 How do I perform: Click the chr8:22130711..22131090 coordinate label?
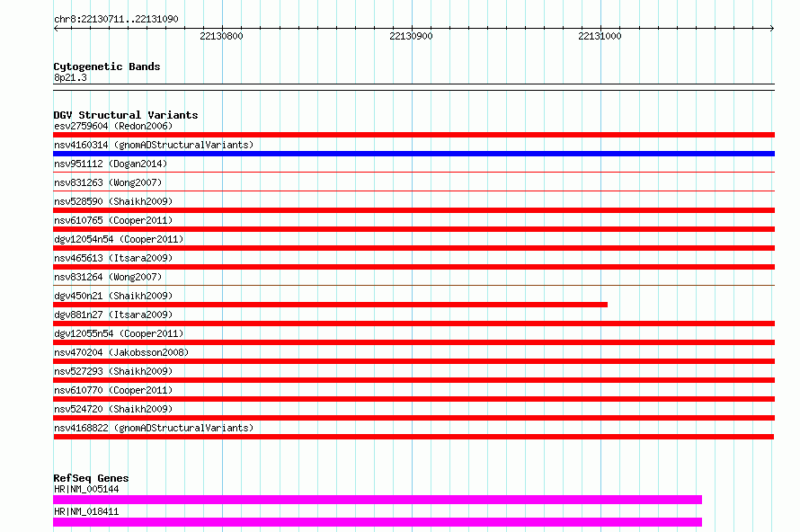(x=116, y=20)
